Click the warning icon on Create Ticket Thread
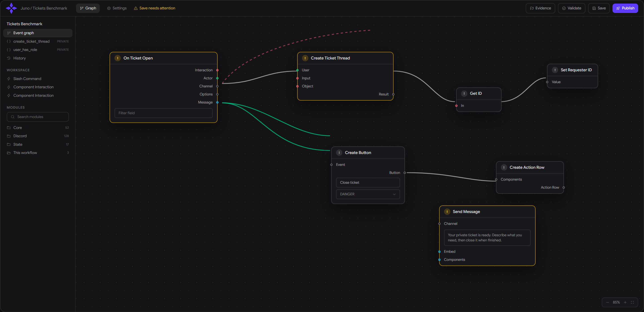This screenshot has width=644, height=312. point(305,58)
